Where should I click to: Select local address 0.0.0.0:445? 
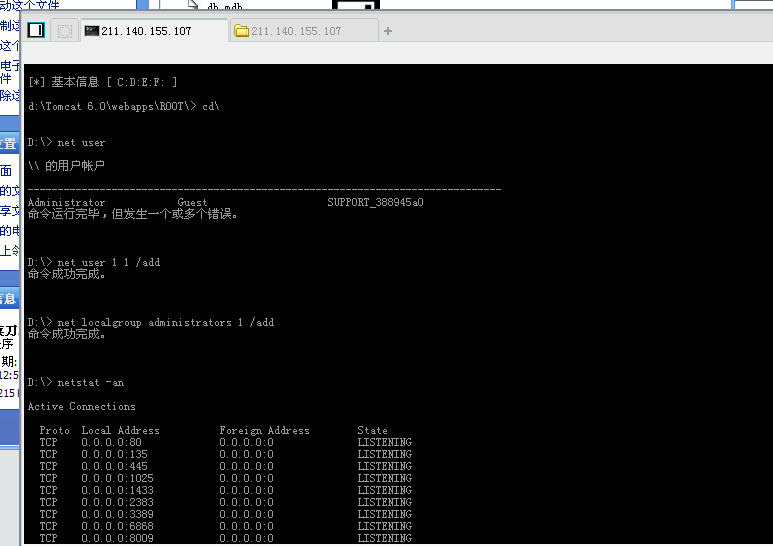click(x=114, y=466)
